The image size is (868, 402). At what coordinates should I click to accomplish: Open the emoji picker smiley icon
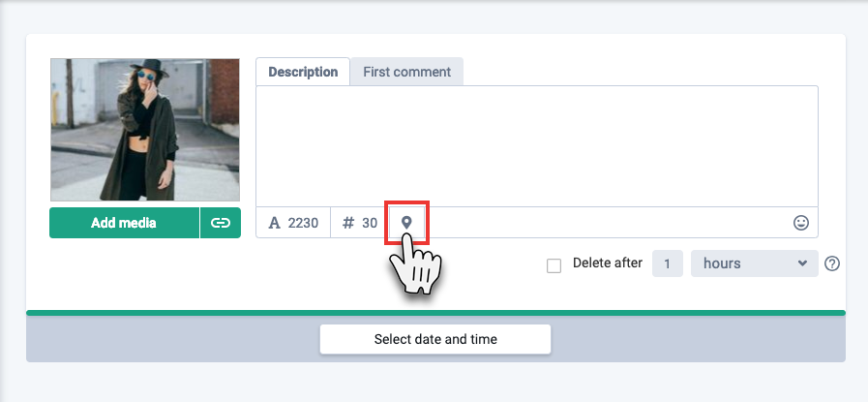(x=801, y=223)
